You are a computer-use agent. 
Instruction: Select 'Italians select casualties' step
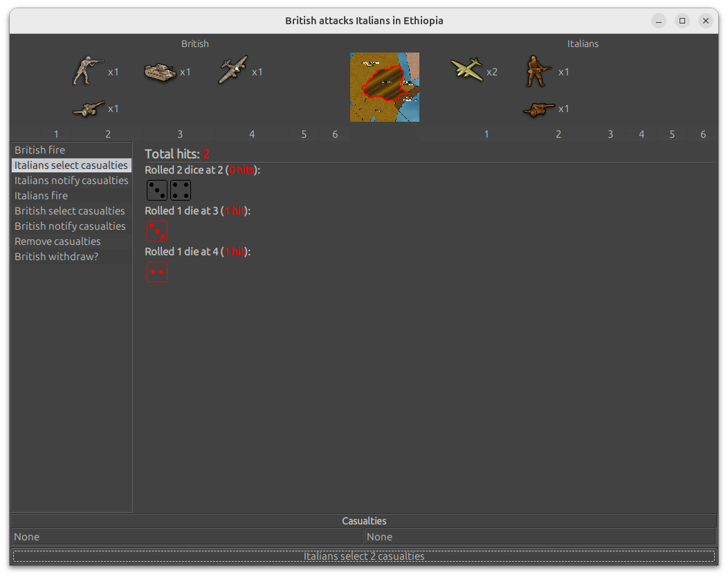pos(71,165)
